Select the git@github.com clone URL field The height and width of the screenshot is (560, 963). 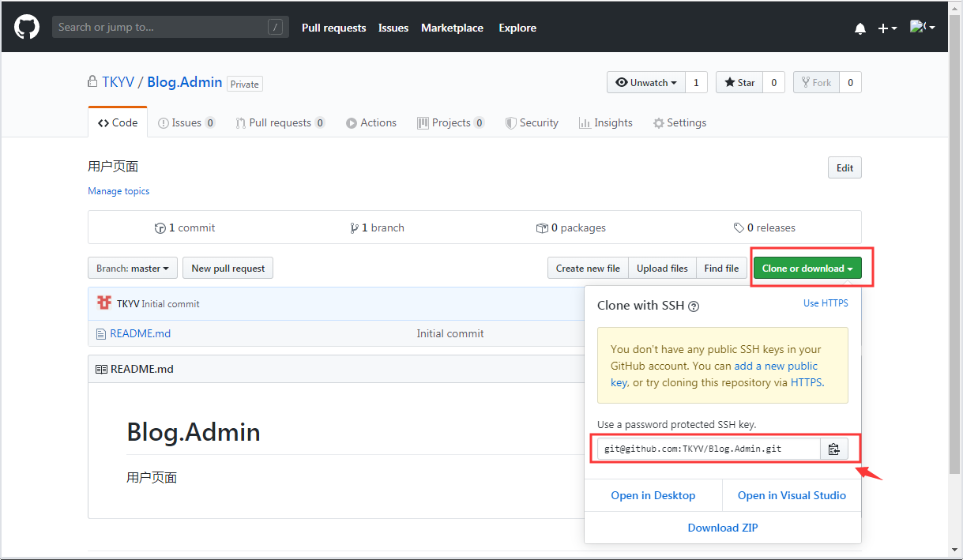[x=709, y=449]
